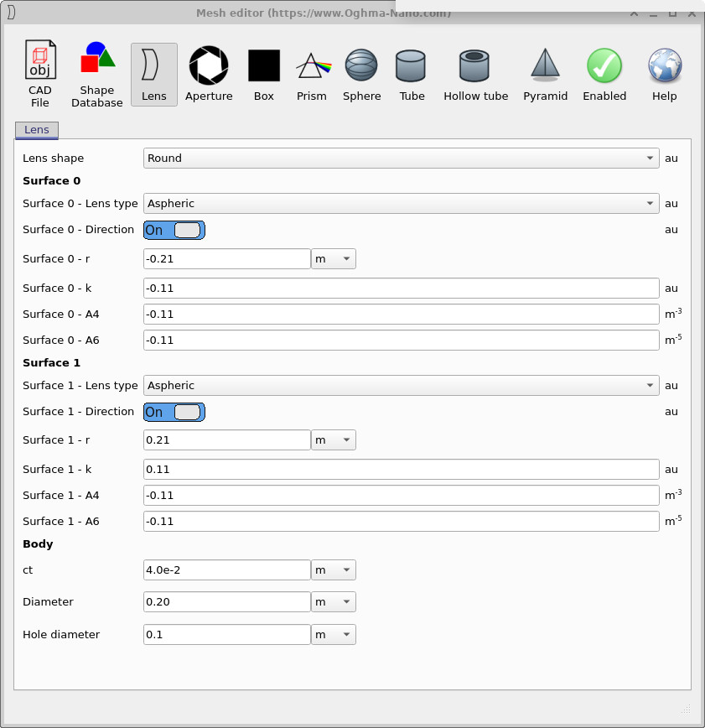Change Diameter unit to something else
The image size is (705, 728).
tap(333, 601)
